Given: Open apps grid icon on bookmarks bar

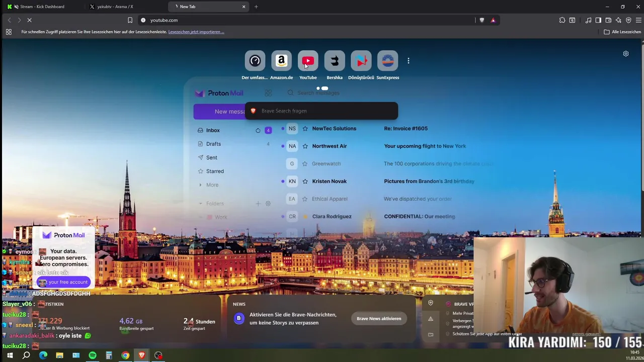Looking at the screenshot, I should pos(9,32).
